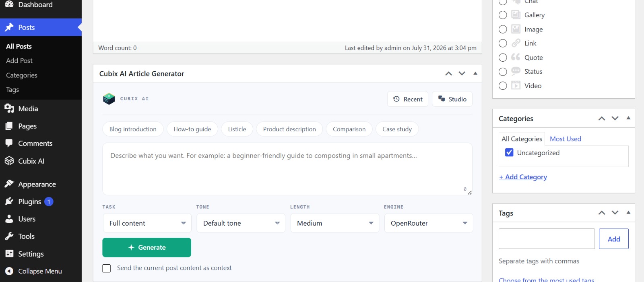Open All Posts submenu item
The width and height of the screenshot is (644, 282).
[19, 46]
